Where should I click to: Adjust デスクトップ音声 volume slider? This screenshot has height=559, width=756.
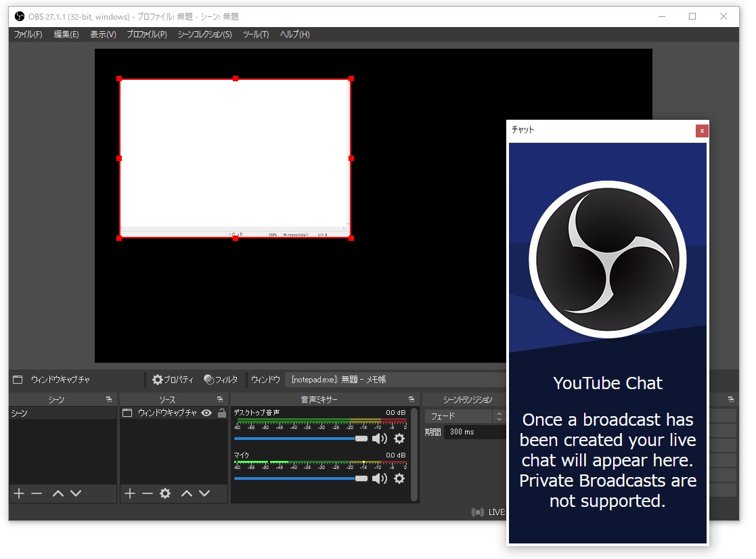pyautogui.click(x=301, y=439)
